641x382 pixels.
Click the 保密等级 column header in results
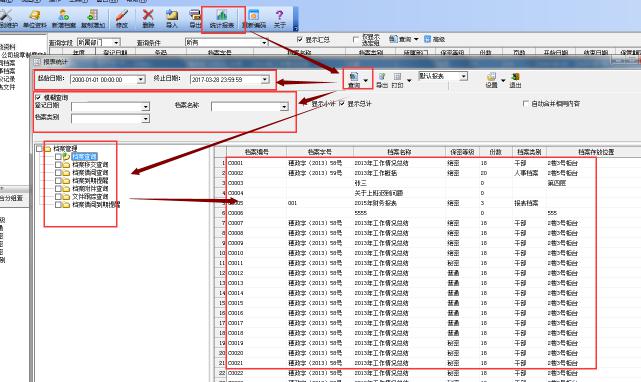pyautogui.click(x=462, y=152)
